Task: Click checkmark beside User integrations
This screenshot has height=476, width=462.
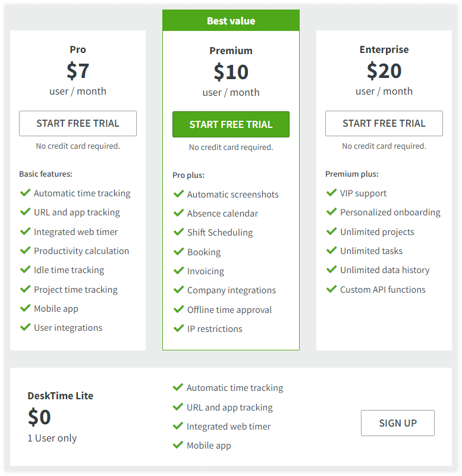Action: 25,327
